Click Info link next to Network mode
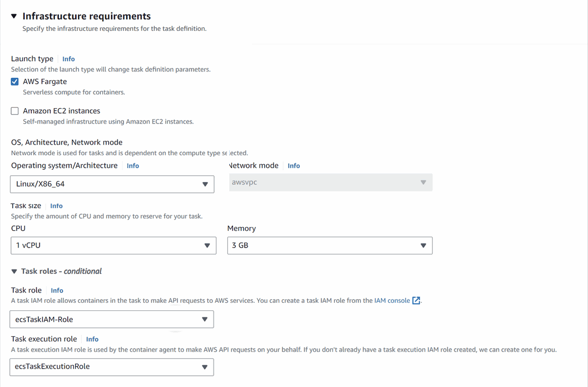 (x=294, y=166)
